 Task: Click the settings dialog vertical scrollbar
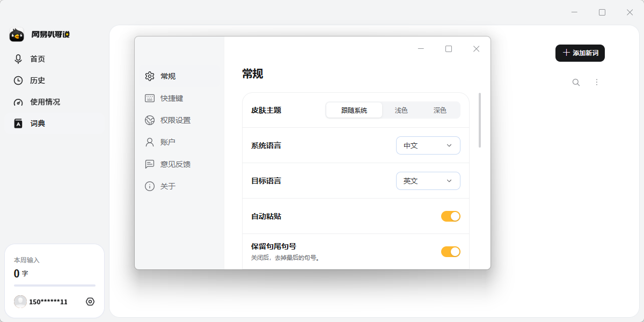pyautogui.click(x=480, y=120)
